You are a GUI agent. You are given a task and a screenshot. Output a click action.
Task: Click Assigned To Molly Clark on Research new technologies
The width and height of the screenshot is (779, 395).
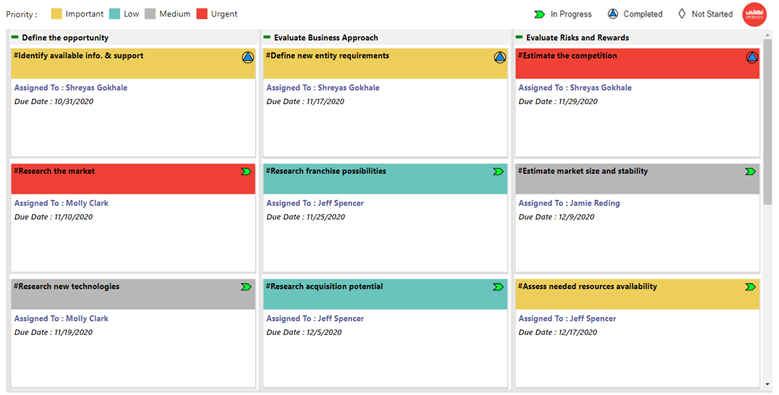click(61, 318)
